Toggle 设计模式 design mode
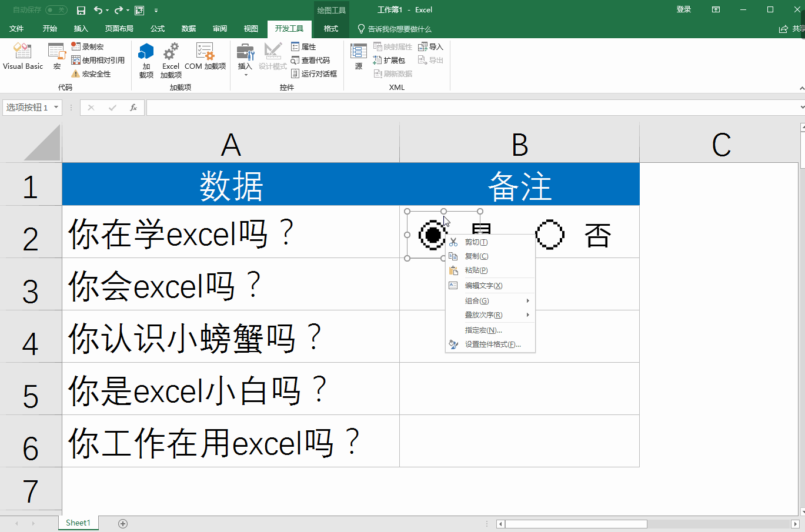Viewport: 805px width, 532px height. click(x=273, y=57)
